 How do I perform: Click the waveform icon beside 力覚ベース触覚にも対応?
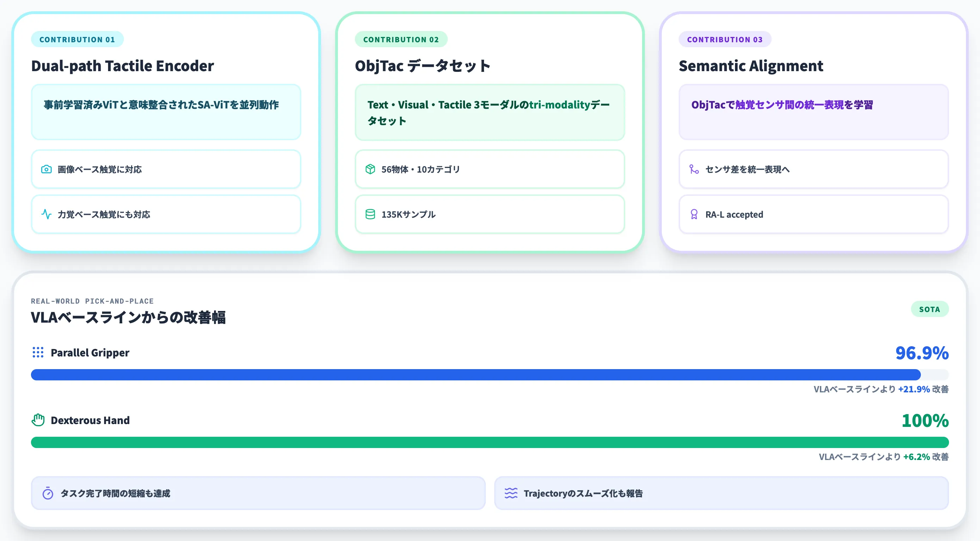point(46,214)
